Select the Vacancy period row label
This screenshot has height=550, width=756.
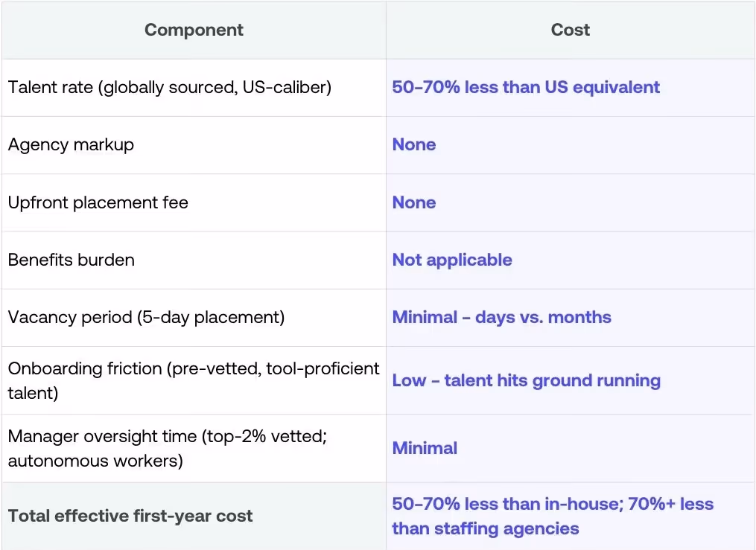click(x=147, y=317)
